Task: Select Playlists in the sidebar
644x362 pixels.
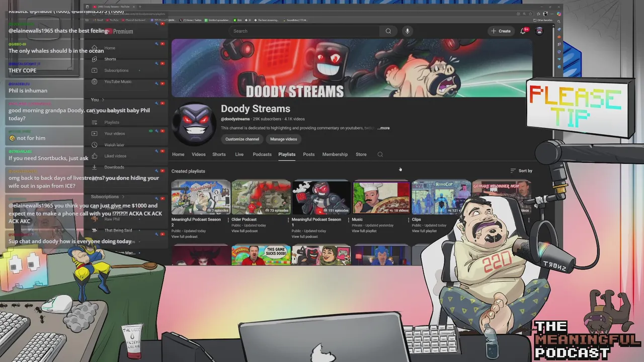Action: coord(112,122)
